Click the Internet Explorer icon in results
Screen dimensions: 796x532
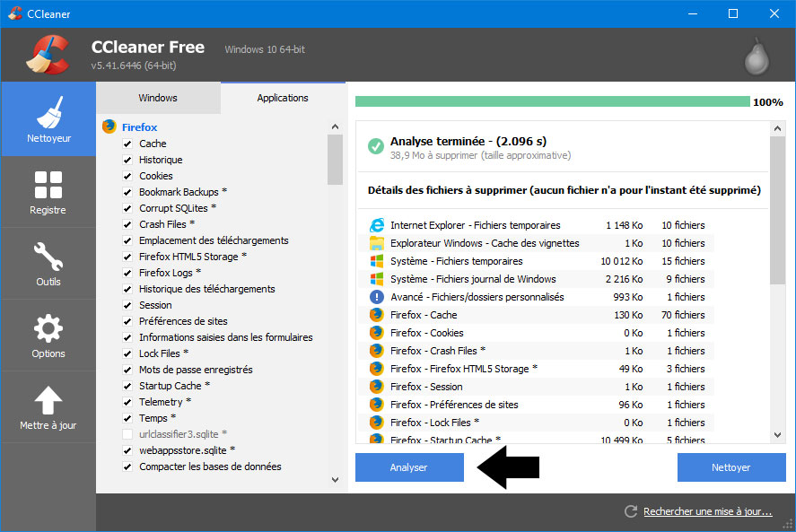coord(377,225)
